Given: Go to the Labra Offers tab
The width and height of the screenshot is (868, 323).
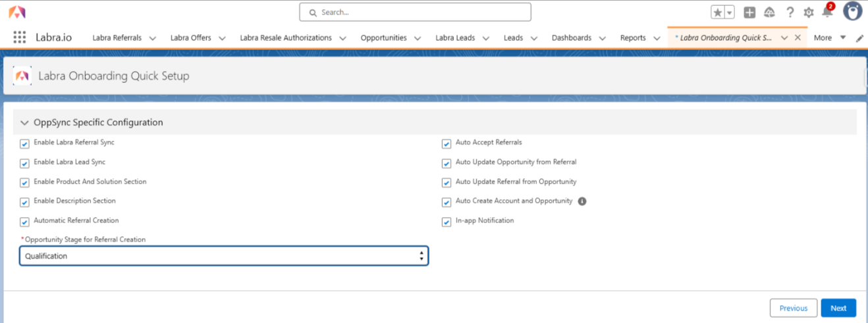Looking at the screenshot, I should 191,37.
